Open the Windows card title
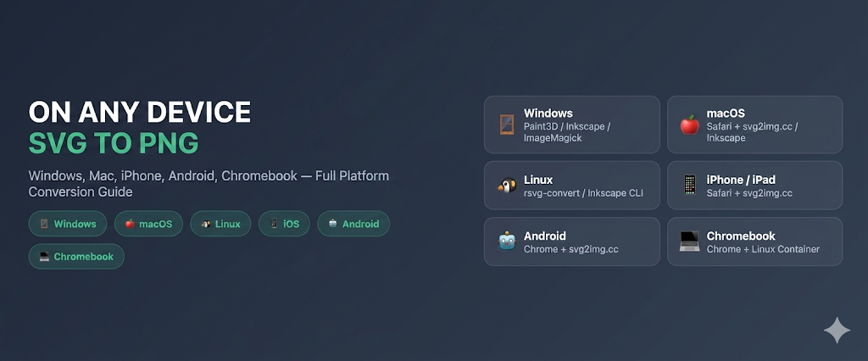The height and width of the screenshot is (361, 868). pyautogui.click(x=548, y=114)
